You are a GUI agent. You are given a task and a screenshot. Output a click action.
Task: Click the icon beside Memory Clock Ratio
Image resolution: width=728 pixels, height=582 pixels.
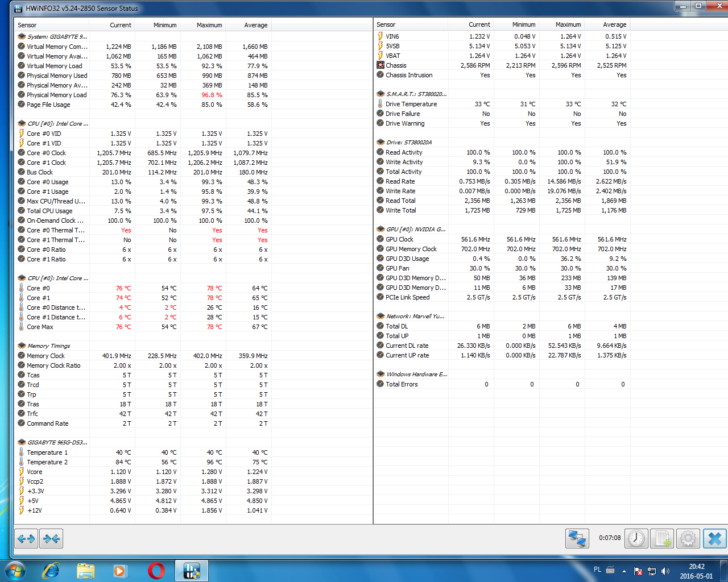(21, 365)
